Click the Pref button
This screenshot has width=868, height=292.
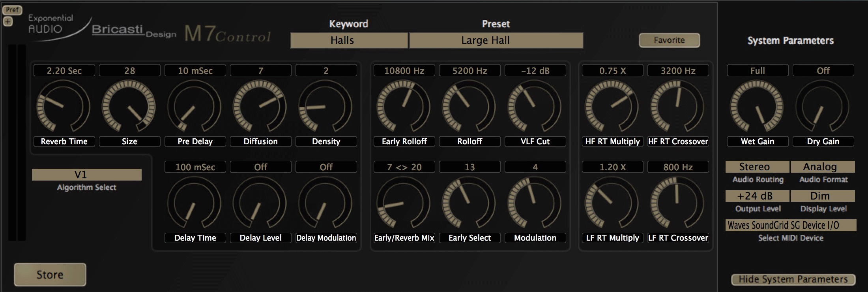12,10
